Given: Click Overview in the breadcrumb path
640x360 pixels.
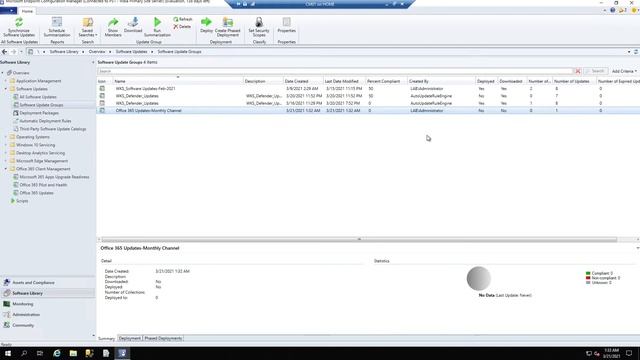Looking at the screenshot, I should coord(97,52).
